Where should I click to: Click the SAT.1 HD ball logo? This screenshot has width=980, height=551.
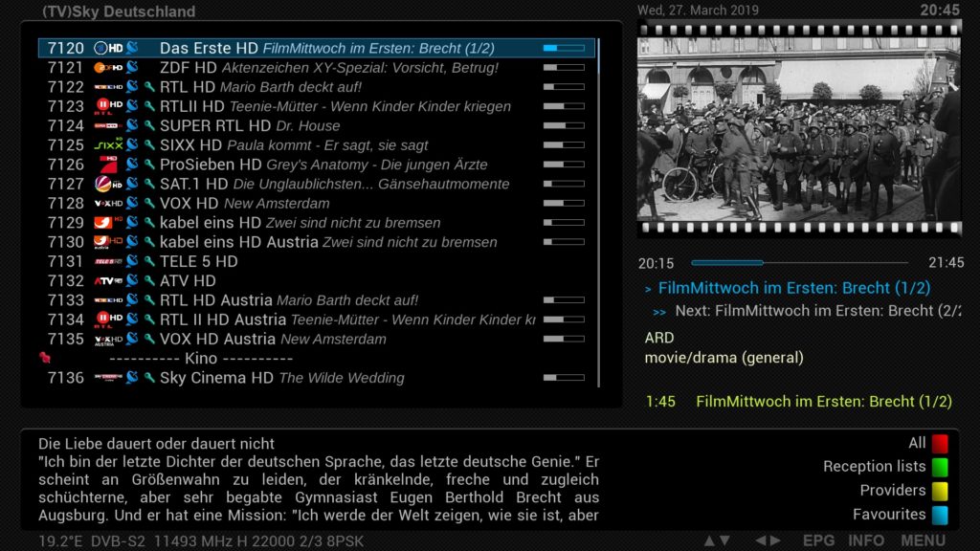(x=108, y=184)
